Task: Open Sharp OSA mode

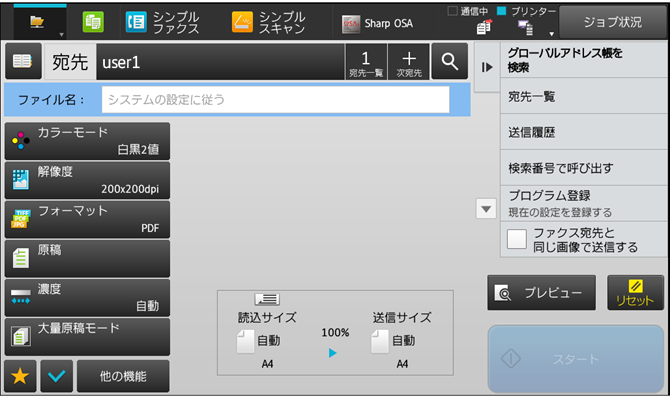Action: point(378,23)
